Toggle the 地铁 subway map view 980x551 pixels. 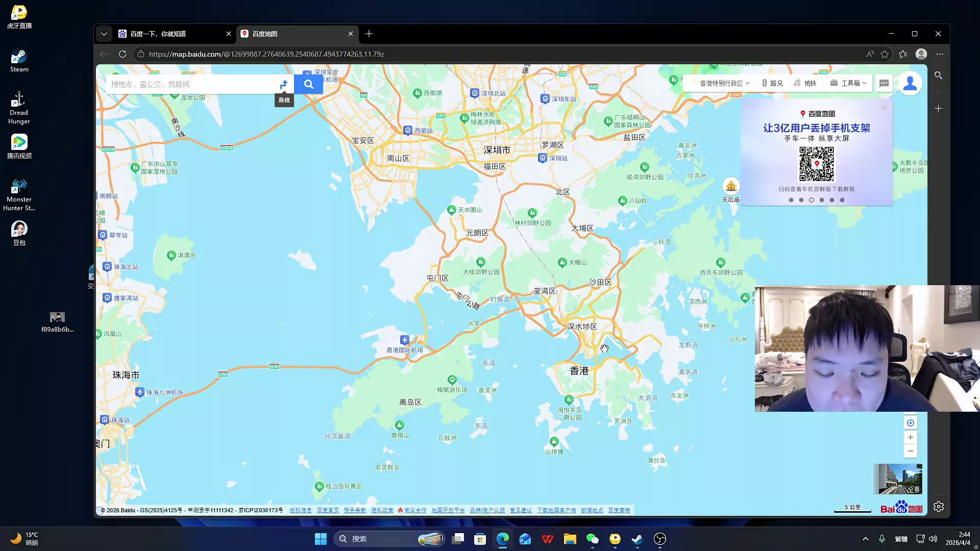click(x=805, y=83)
